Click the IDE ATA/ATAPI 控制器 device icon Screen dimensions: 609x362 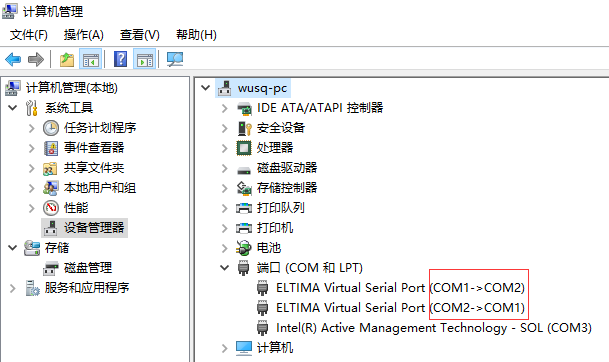244,108
